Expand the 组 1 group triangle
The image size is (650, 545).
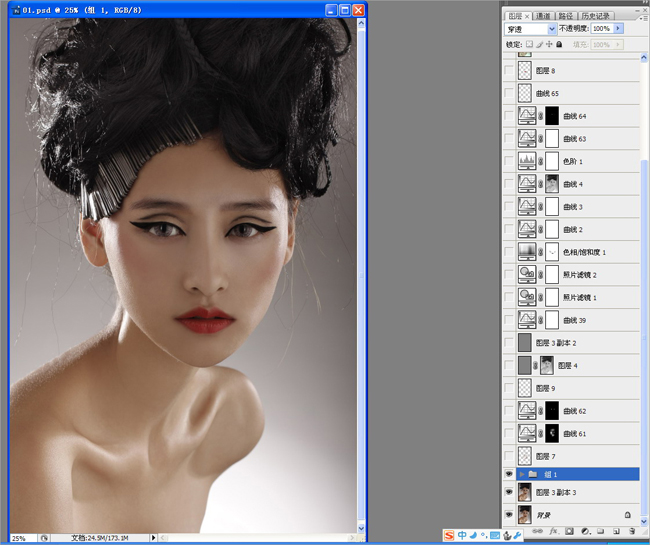pos(522,474)
